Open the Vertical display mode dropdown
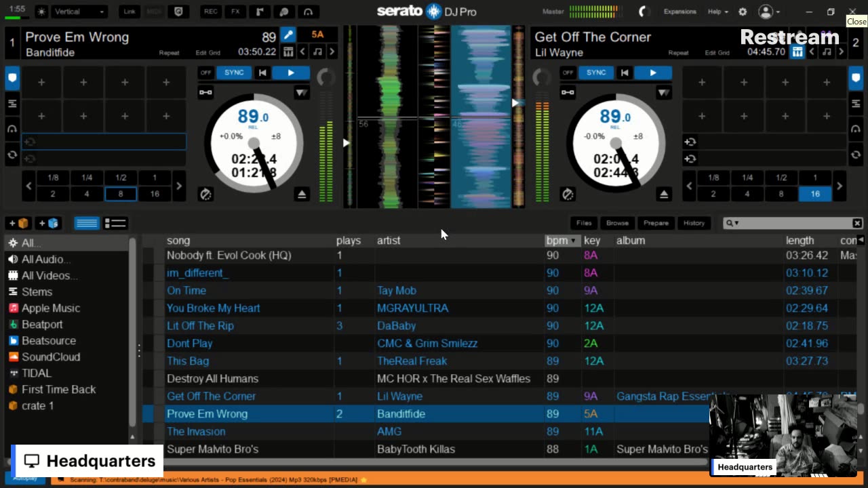Viewport: 868px width, 488px height. point(79,12)
